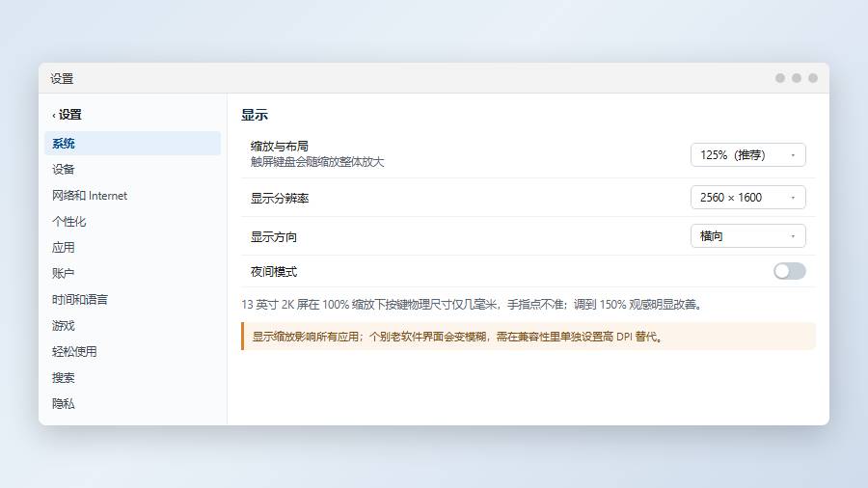Open 轻松使用 settings category
Viewport: 868px width, 488px height.
coord(132,351)
